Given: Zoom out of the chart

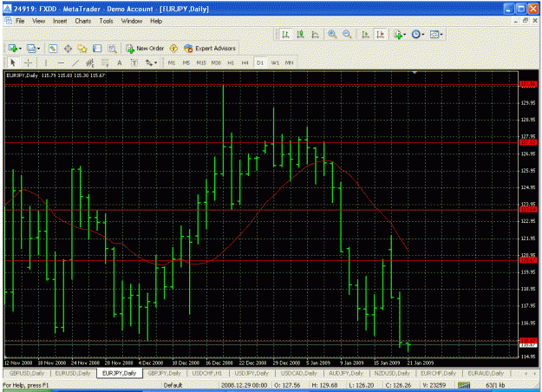Looking at the screenshot, I should tap(347, 34).
